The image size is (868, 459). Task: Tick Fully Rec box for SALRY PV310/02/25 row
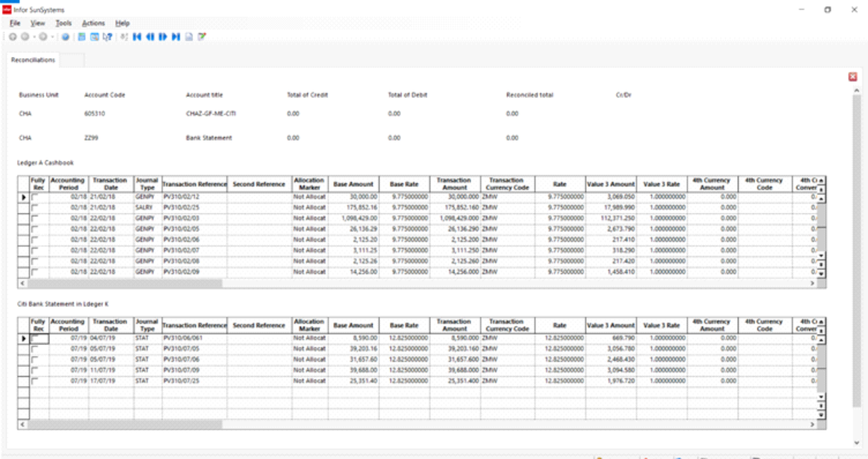pyautogui.click(x=35, y=208)
